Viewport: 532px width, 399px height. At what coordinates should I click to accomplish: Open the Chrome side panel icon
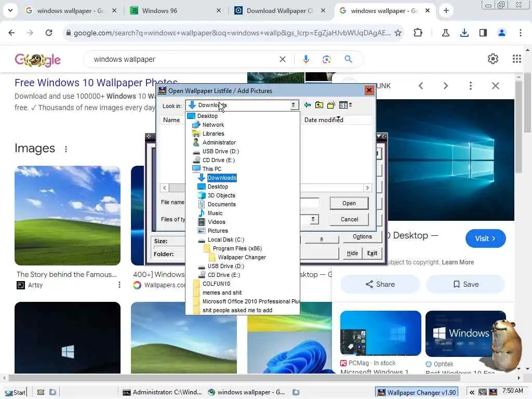(483, 33)
